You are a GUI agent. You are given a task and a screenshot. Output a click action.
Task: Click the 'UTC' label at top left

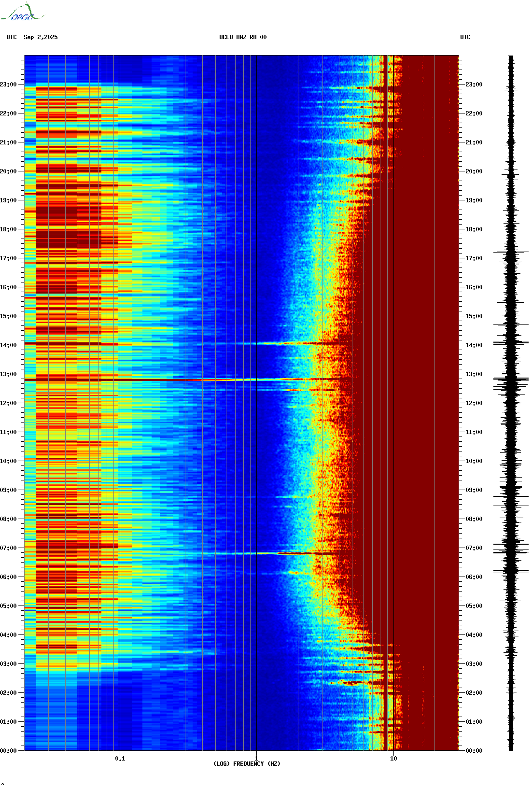click(x=12, y=37)
